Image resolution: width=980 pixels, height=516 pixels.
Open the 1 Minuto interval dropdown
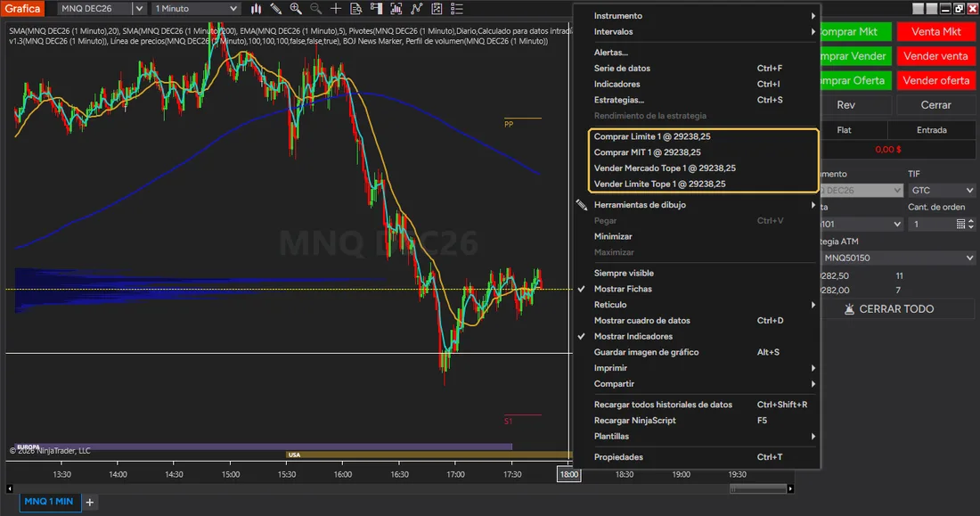(196, 9)
